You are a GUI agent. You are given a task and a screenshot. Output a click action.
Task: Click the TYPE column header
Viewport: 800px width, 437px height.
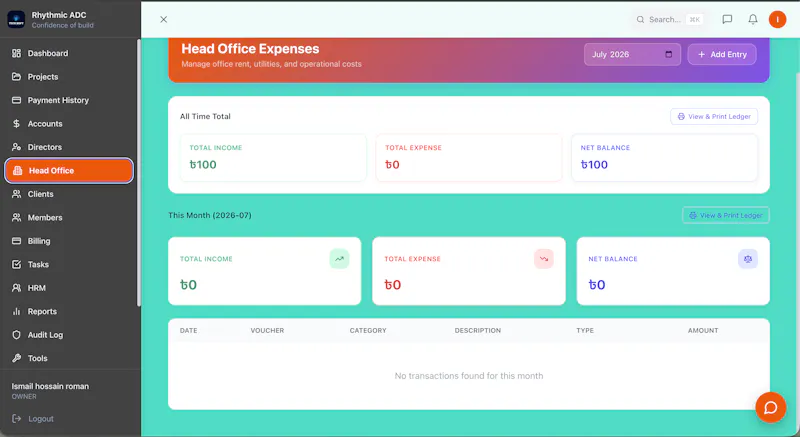(x=585, y=330)
